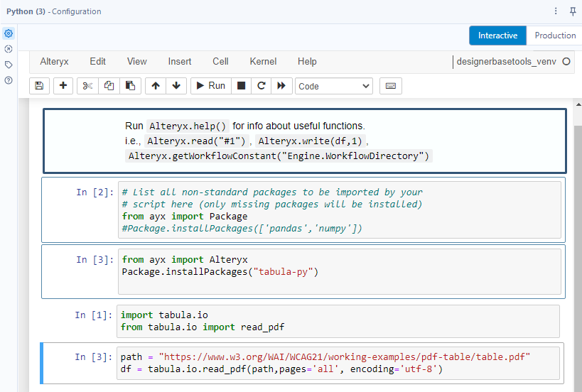Screen dimensions: 582x392
Task: Switch to Production mode
Action: pos(554,36)
